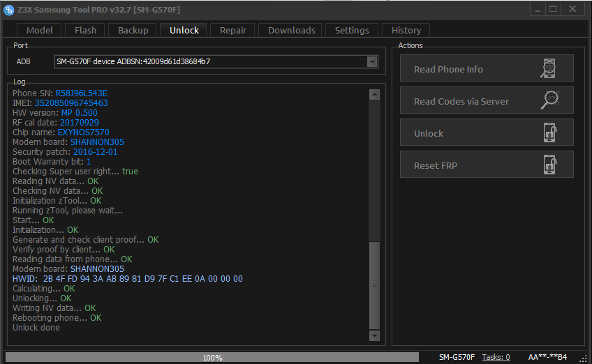Open the Backup tab
This screenshot has height=364, width=592.
[x=133, y=30]
